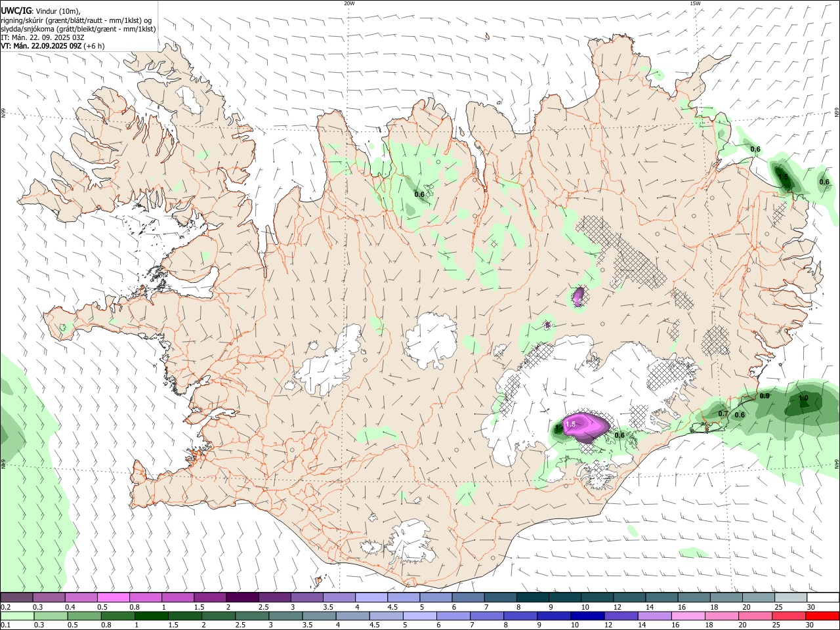The image size is (840, 630).
Task: Click the 1.0 value in dark green offshore cell
Action: pos(803,398)
